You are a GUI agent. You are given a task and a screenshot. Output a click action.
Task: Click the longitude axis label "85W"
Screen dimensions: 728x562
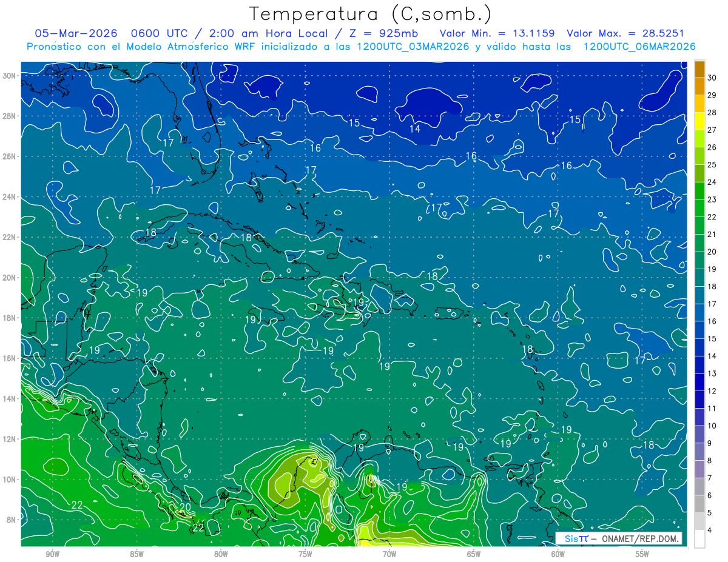point(136,554)
